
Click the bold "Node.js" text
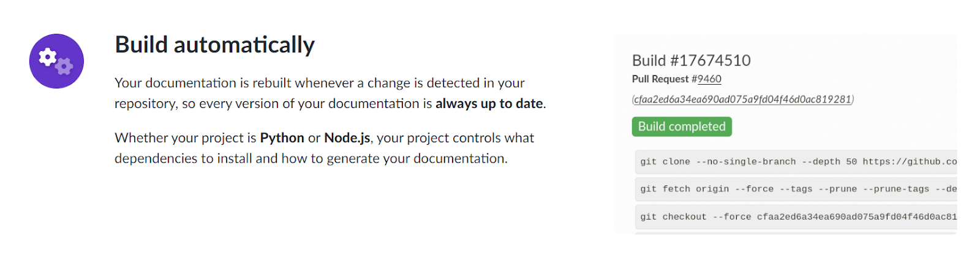tap(347, 138)
